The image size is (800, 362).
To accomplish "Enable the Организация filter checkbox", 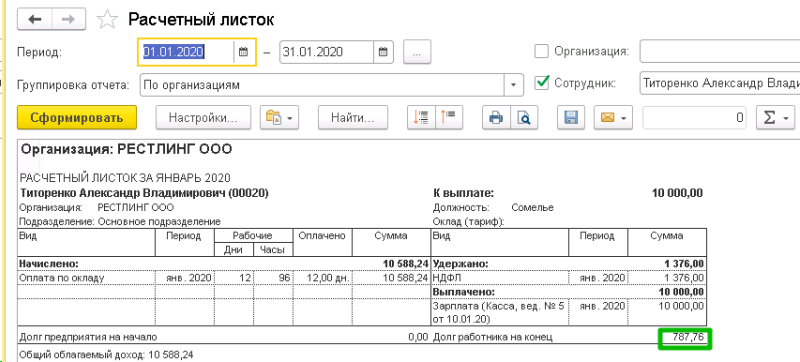I will [541, 51].
